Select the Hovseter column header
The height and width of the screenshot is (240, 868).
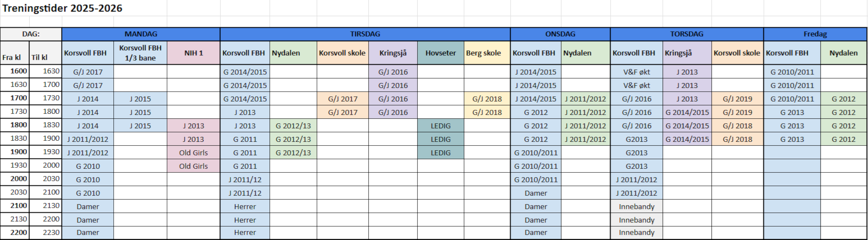pos(441,53)
